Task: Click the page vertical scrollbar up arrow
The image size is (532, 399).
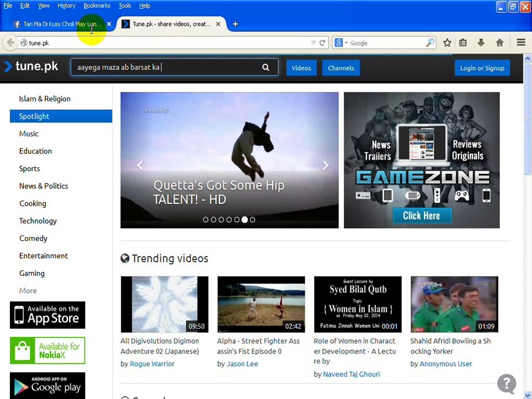Action: pyautogui.click(x=528, y=58)
